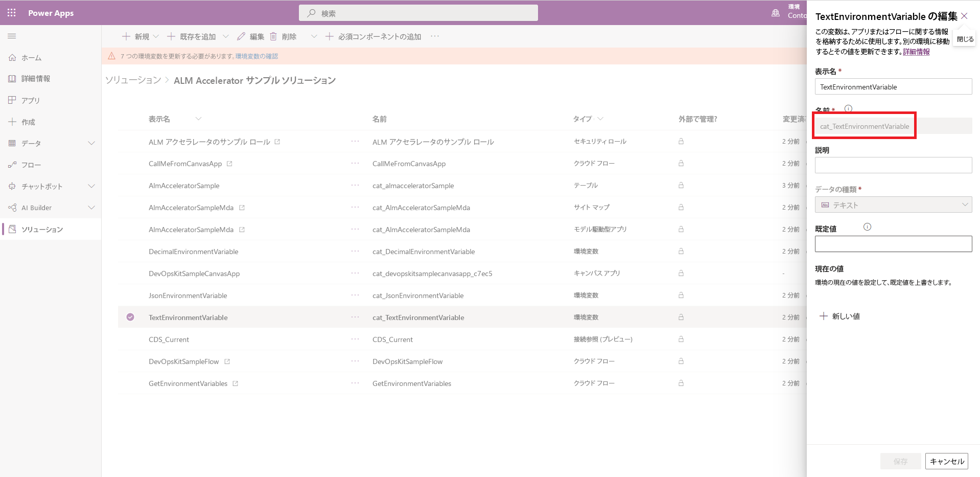Viewport: 980px width, 477px height.
Task: Open more options for TextEnvironmentVariable row
Action: tap(355, 317)
